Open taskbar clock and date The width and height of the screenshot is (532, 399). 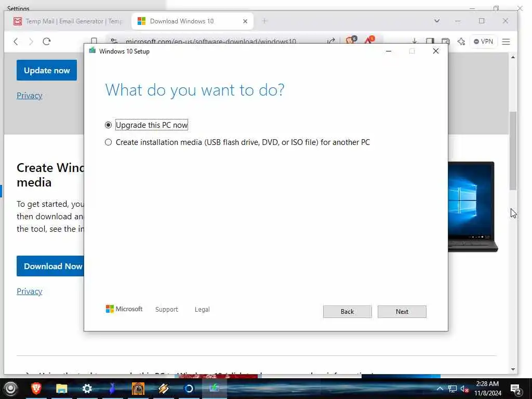[487, 389]
